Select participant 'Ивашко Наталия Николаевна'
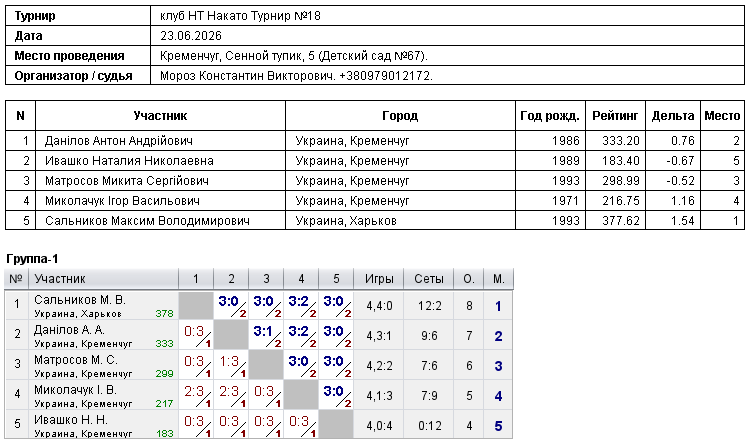Image resolution: width=750 pixels, height=444 pixels. click(x=129, y=161)
